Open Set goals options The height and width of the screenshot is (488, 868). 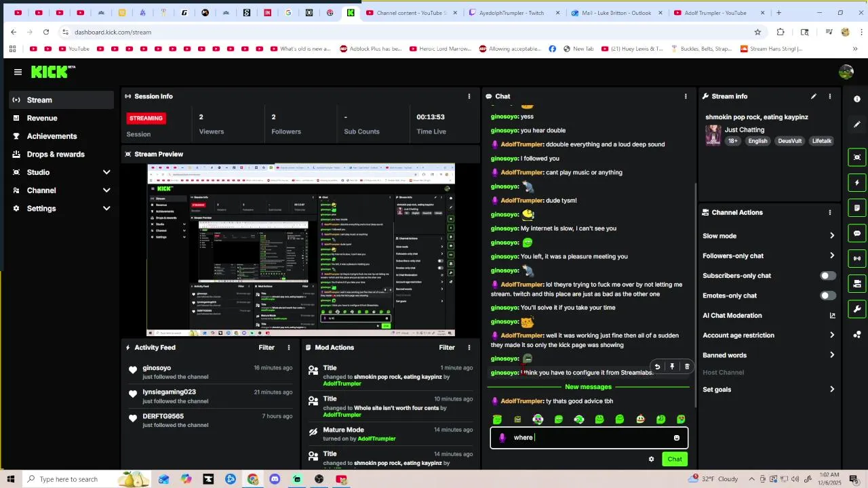point(768,390)
